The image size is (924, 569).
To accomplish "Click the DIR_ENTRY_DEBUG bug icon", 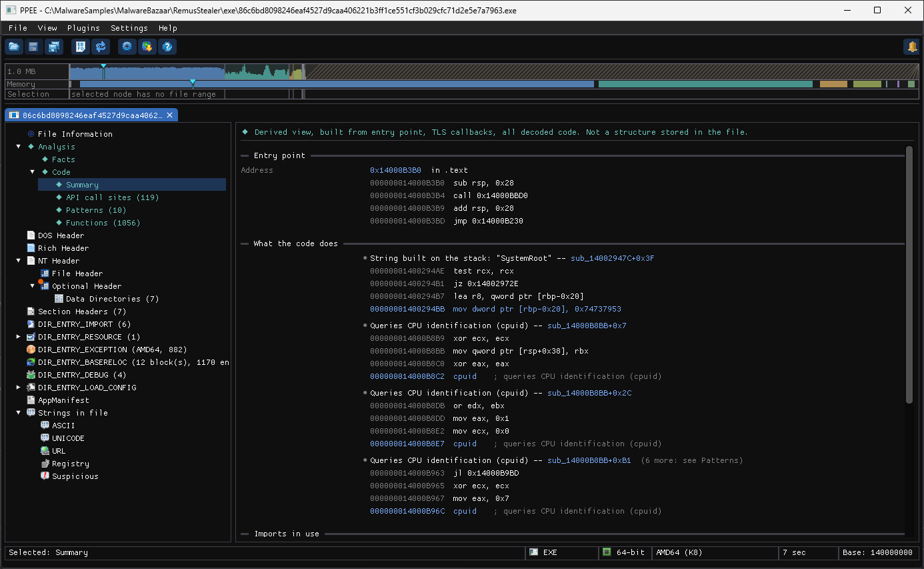I will [x=31, y=375].
